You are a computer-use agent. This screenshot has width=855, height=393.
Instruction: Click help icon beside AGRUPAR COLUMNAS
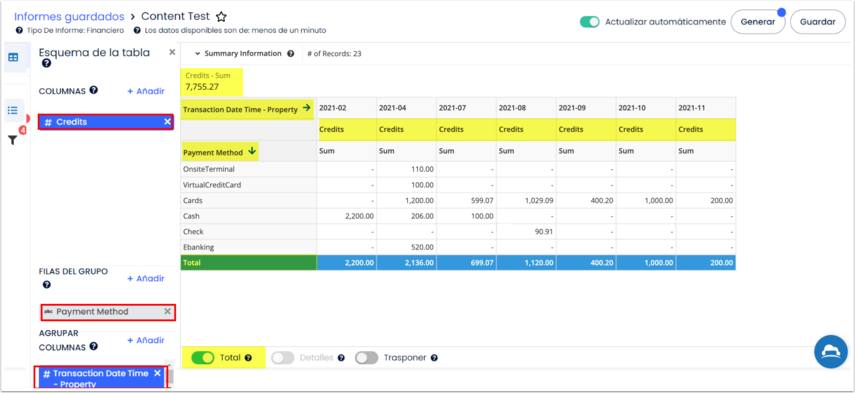coord(94,346)
